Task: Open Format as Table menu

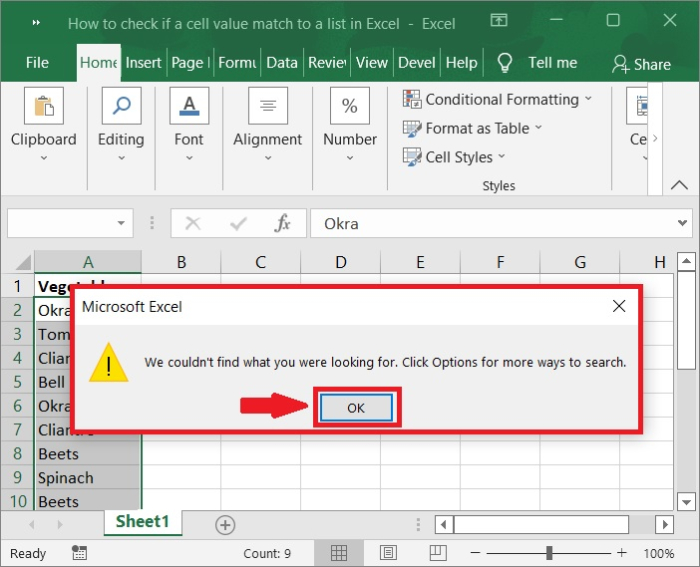Action: 472,129
